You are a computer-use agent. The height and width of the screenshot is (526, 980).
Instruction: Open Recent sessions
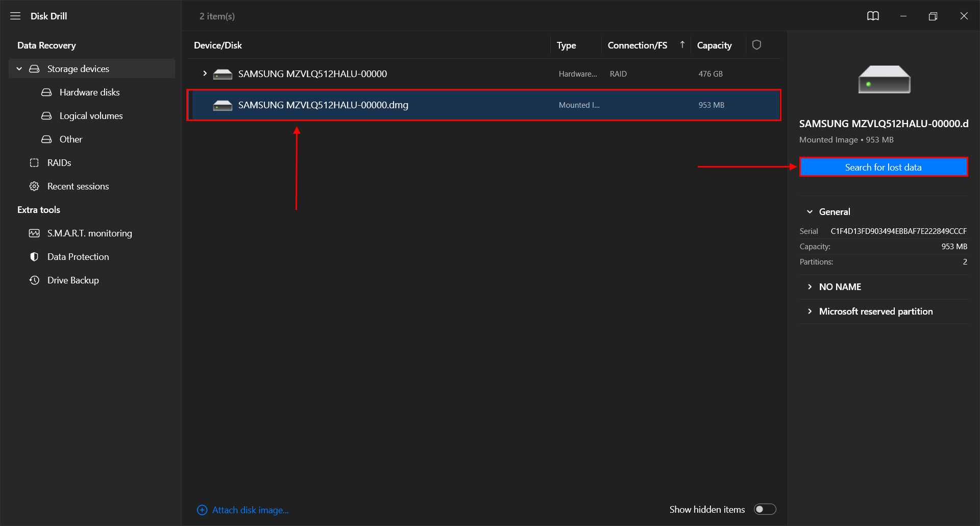(78, 186)
